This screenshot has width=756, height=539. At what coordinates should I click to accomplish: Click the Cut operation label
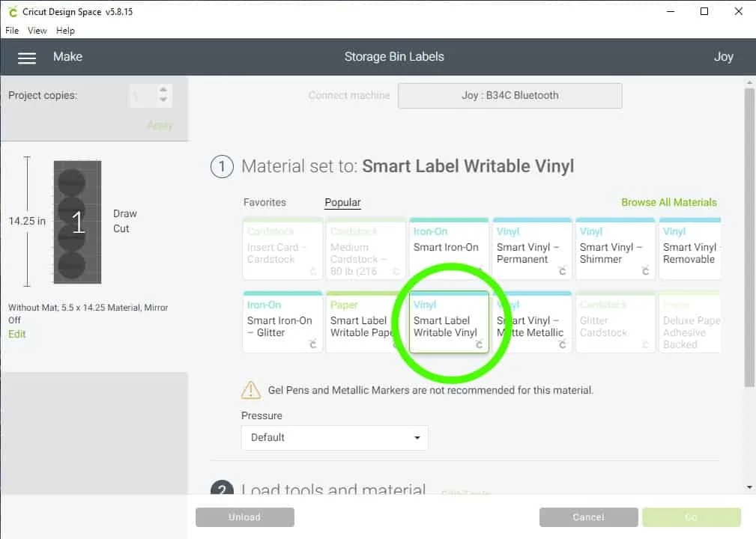pyautogui.click(x=121, y=229)
